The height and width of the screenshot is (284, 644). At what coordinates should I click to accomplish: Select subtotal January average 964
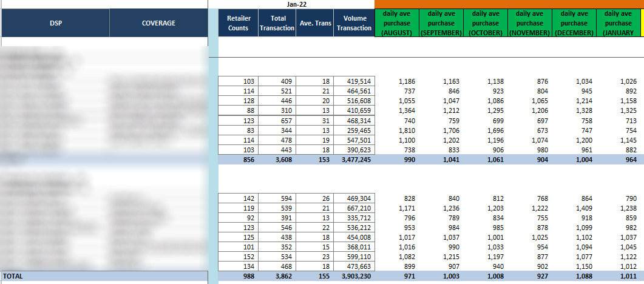[x=631, y=160]
